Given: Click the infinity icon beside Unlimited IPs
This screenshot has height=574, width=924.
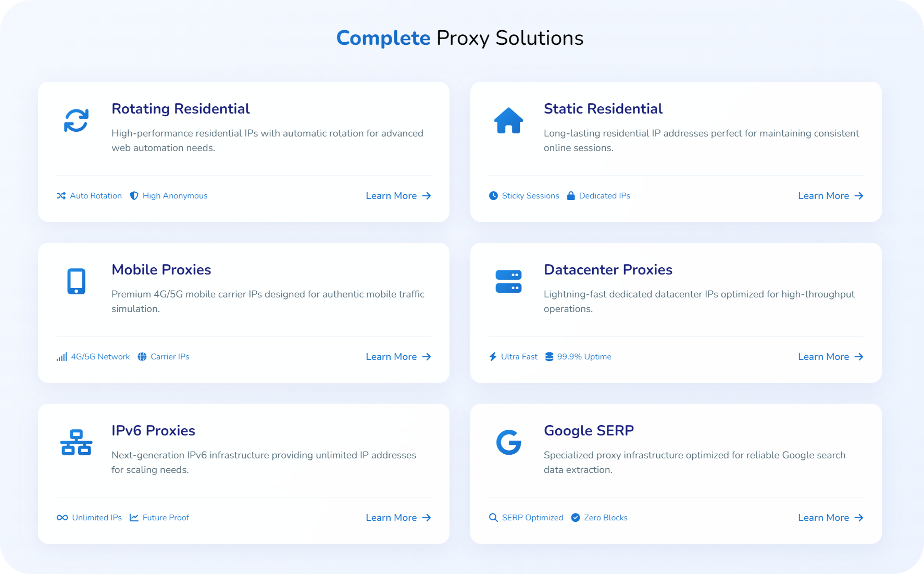Looking at the screenshot, I should click(x=62, y=518).
